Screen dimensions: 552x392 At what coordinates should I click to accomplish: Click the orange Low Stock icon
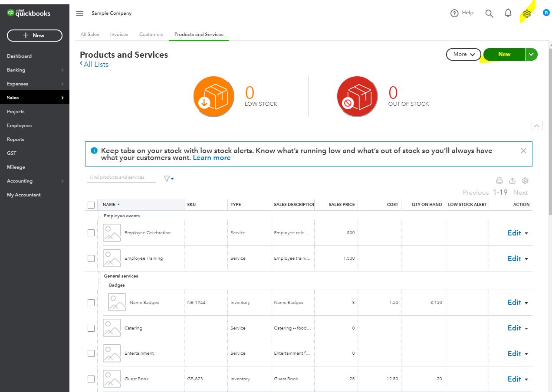coord(214,96)
